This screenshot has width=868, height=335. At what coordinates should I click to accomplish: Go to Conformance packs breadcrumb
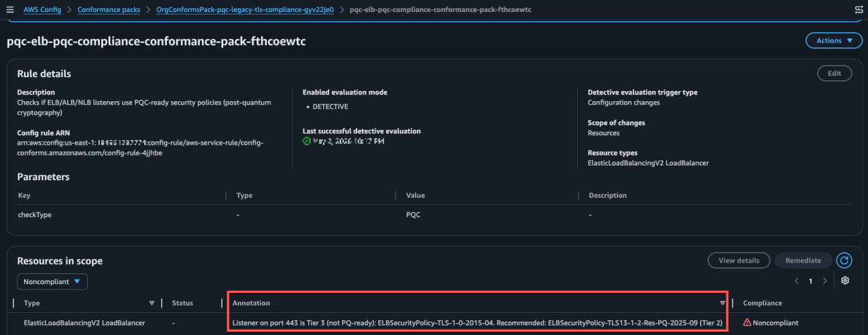pyautogui.click(x=109, y=10)
